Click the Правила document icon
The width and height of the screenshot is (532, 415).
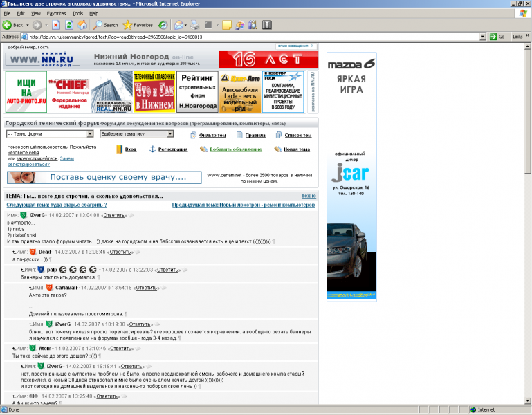[239, 135]
